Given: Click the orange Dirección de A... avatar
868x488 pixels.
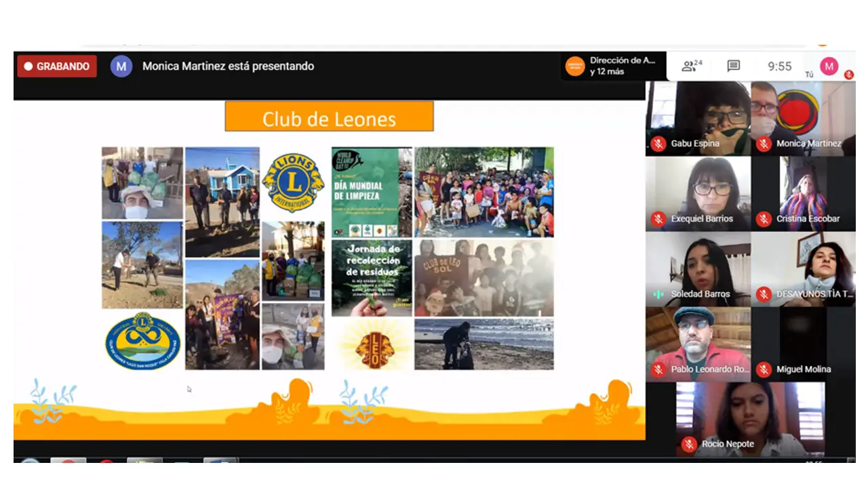Looking at the screenshot, I should pos(575,66).
